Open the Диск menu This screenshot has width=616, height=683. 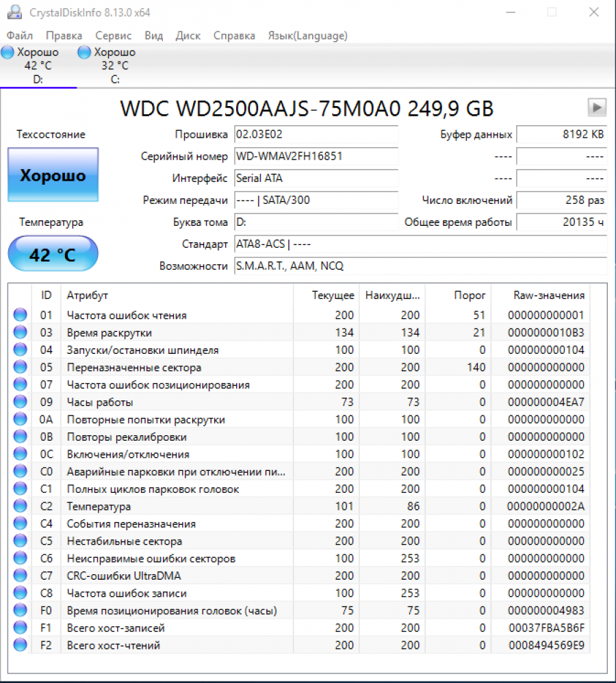pyautogui.click(x=188, y=36)
